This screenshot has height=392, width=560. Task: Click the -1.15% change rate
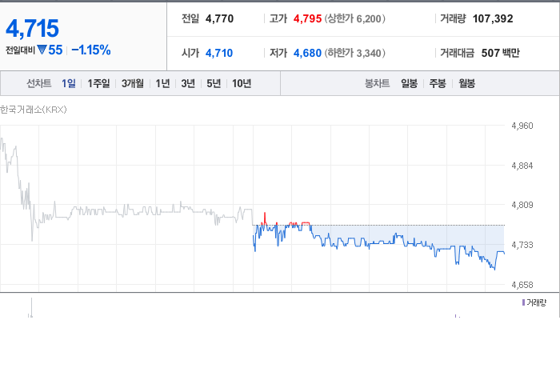tap(91, 50)
